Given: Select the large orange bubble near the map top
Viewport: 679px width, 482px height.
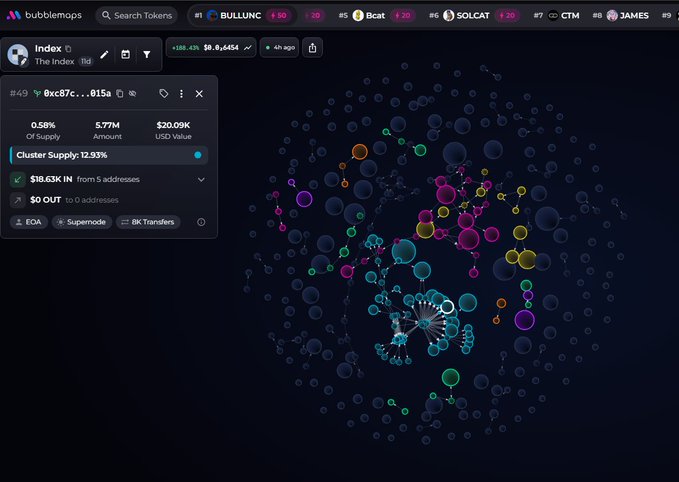Looking at the screenshot, I should click(359, 152).
